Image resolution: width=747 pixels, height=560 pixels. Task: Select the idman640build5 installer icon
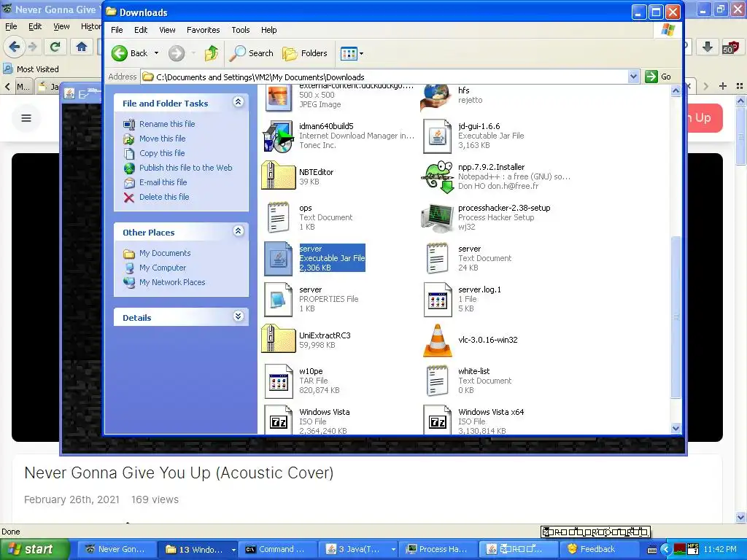(x=277, y=136)
